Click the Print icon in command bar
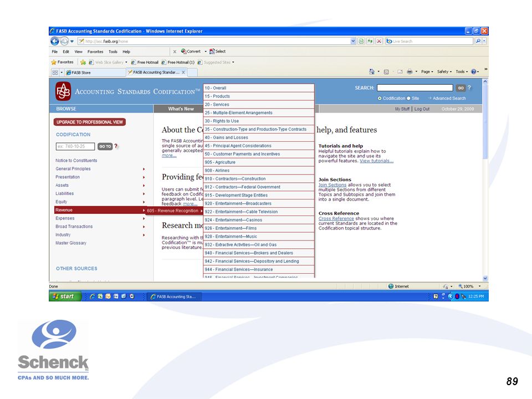The height and width of the screenshot is (399, 532). [410, 71]
